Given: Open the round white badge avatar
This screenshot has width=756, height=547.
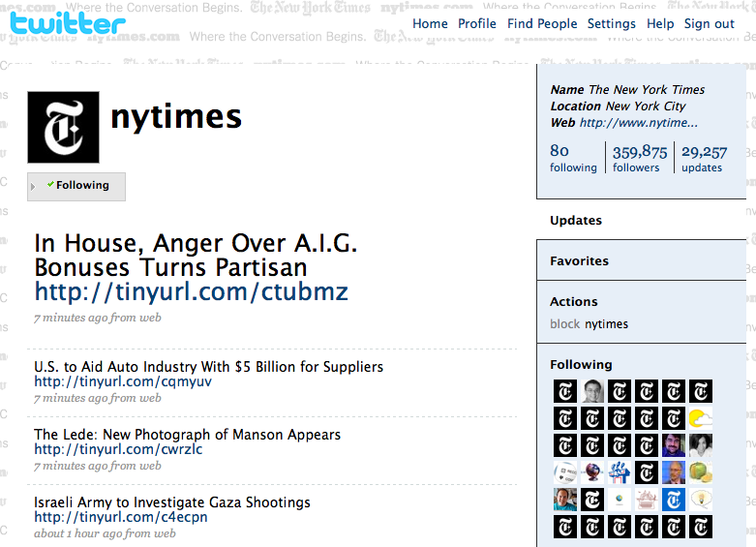Looking at the screenshot, I should [x=565, y=472].
